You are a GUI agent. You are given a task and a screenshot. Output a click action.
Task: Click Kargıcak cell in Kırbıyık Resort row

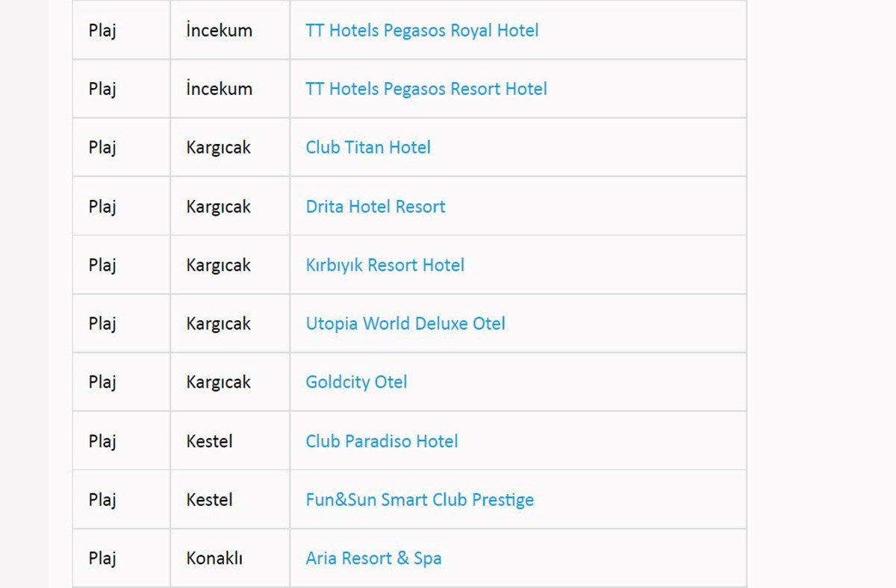pos(230,265)
